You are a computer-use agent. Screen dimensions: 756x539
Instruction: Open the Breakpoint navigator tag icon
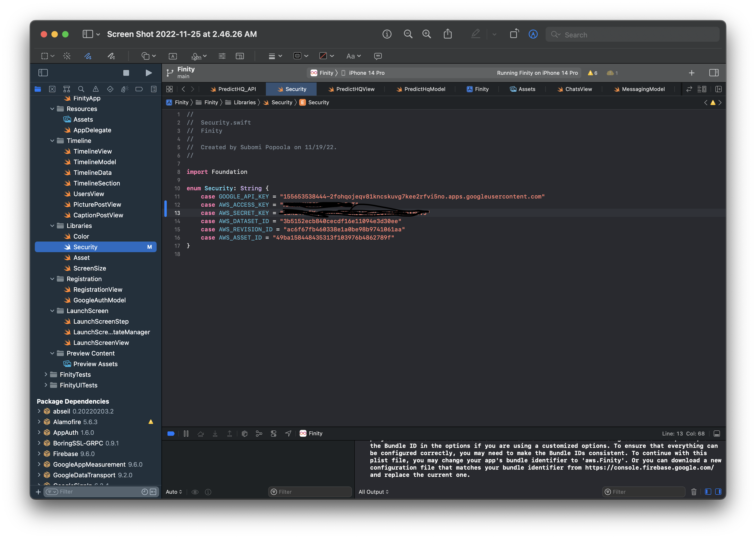(x=139, y=89)
